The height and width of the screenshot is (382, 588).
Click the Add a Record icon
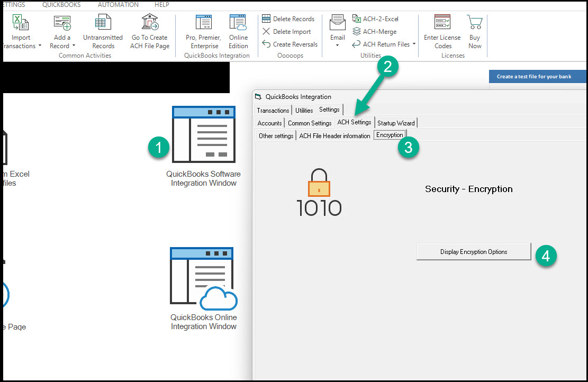pyautogui.click(x=62, y=23)
